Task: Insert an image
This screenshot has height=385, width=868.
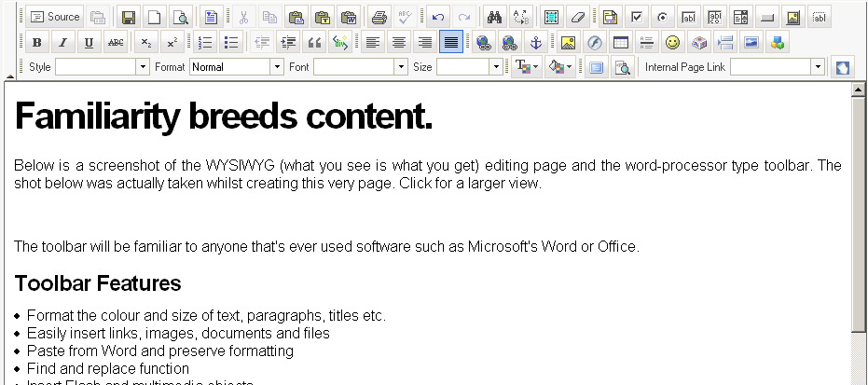Action: [568, 42]
